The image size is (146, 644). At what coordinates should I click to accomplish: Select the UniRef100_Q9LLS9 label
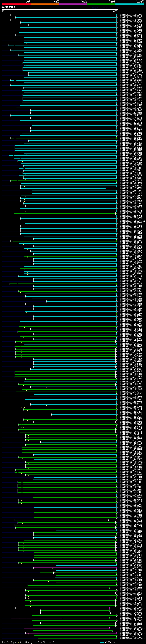pos(131,213)
